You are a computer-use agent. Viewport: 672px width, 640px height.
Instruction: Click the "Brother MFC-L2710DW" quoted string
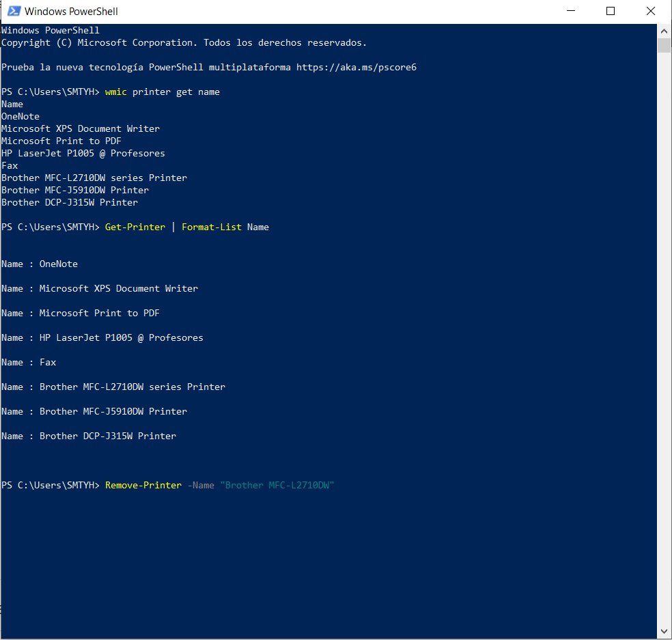[x=277, y=485]
